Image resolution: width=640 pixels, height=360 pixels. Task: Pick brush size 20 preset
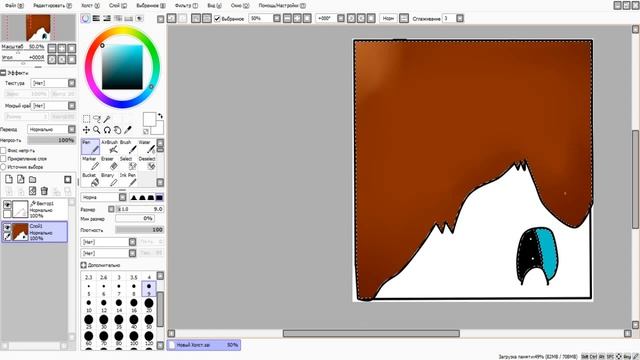[149, 305]
